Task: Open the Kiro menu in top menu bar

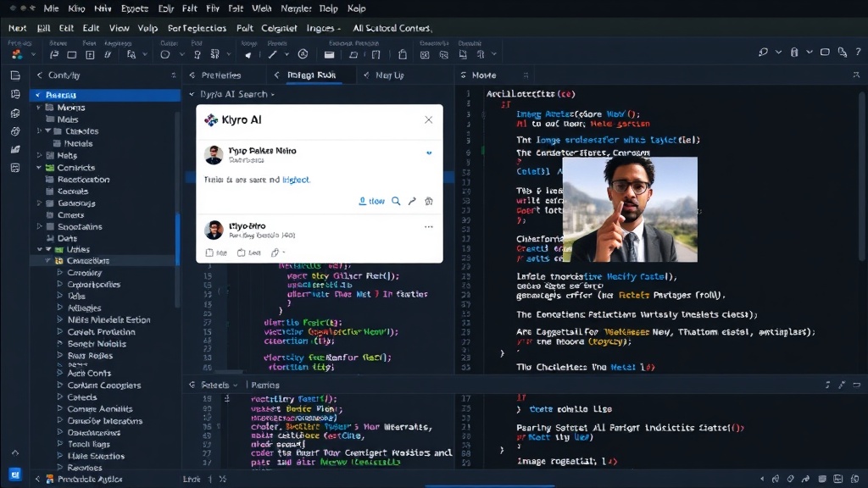Action: [x=76, y=8]
